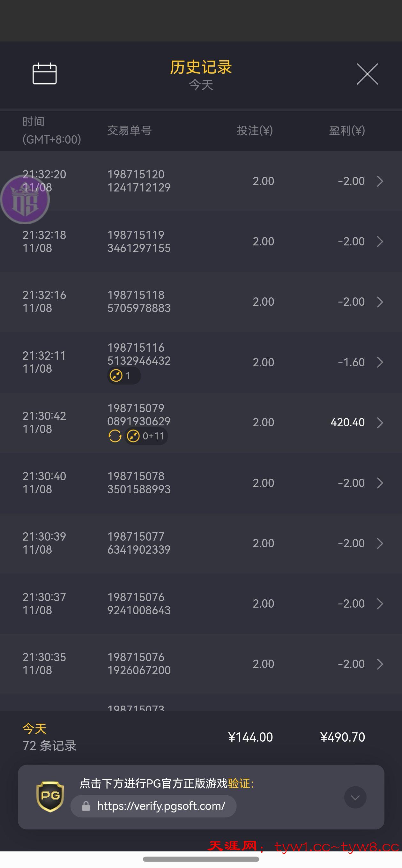This screenshot has width=402, height=868.
Task: Tap the PG shield logo
Action: pos(50,797)
